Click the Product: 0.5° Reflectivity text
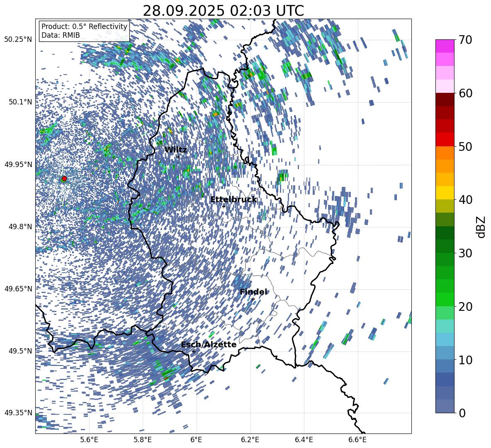The height and width of the screenshot is (448, 491). (x=84, y=27)
